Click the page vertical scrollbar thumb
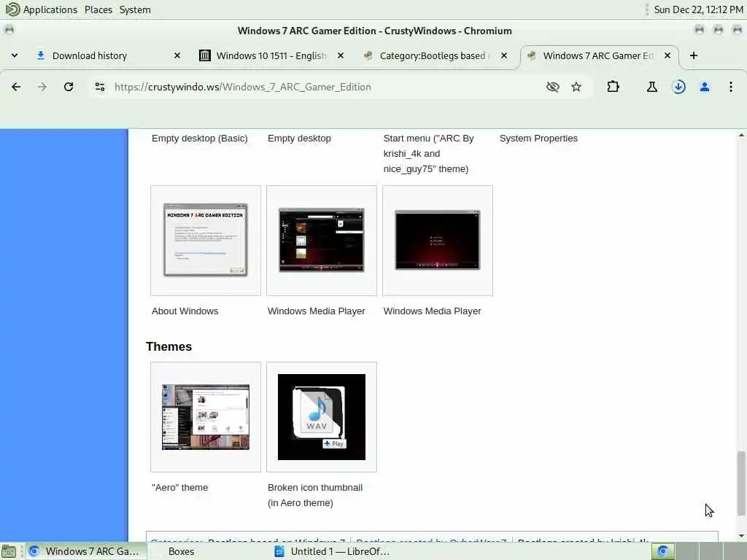This screenshot has height=560, width=747. coord(741,483)
